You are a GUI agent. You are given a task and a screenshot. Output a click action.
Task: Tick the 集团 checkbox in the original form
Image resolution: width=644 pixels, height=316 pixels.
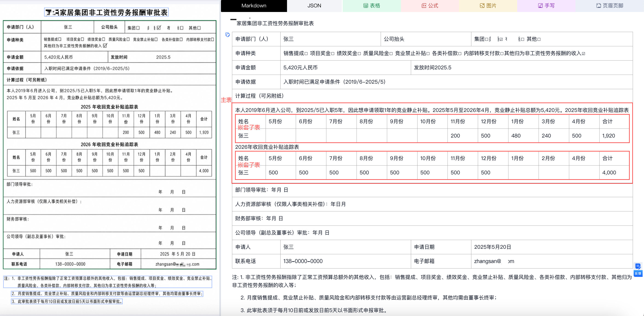(138, 28)
